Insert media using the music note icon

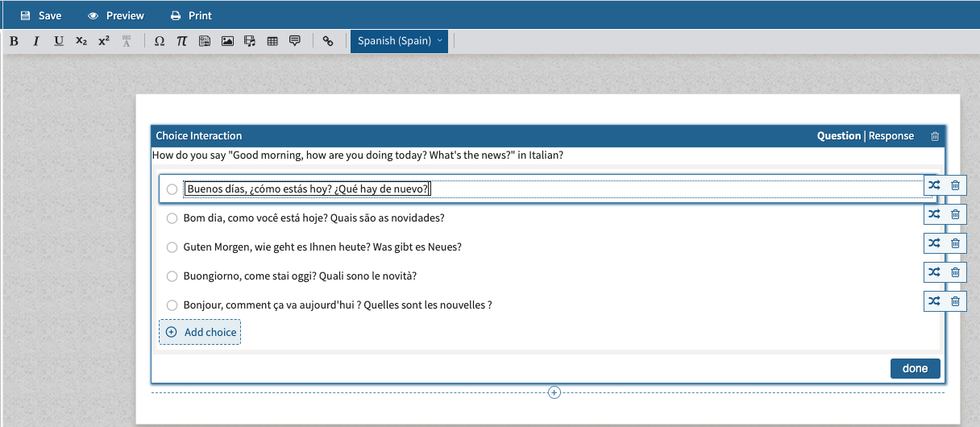point(250,41)
